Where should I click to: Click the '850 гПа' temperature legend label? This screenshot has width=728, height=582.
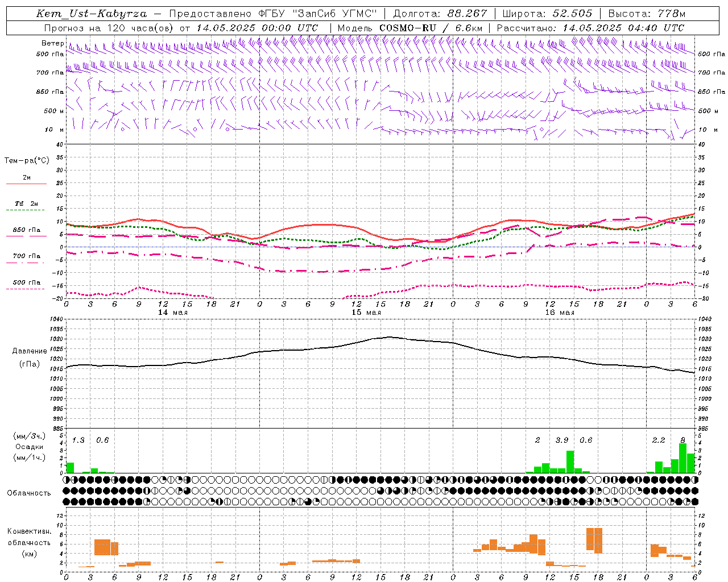27,230
